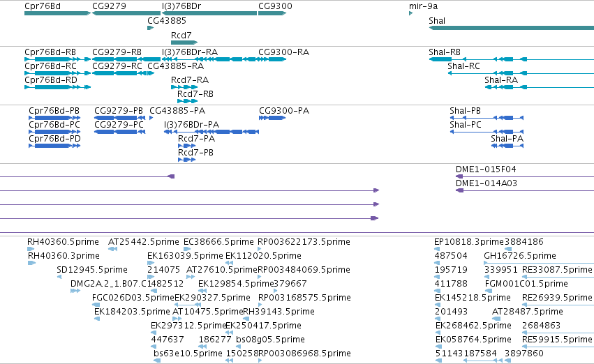Select the RH40360.3prime EST label
Screen dimensions: 594x364
point(64,256)
